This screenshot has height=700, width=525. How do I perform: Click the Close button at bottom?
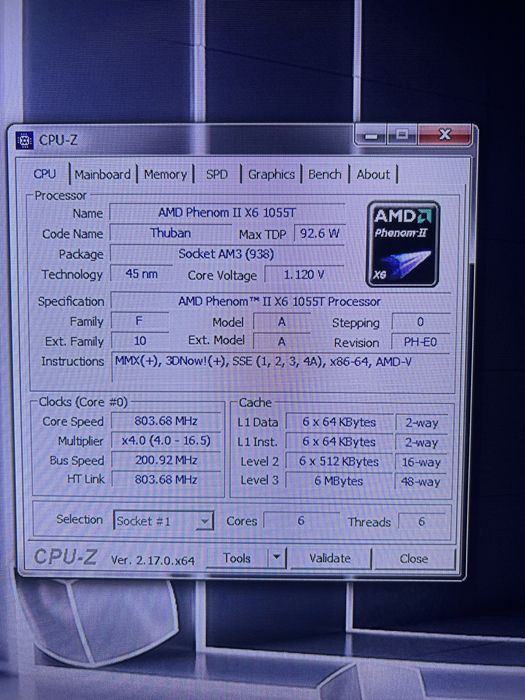(414, 559)
